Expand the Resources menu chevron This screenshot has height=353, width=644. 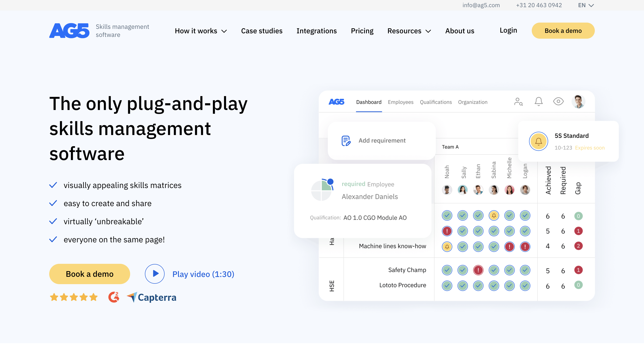pyautogui.click(x=428, y=31)
